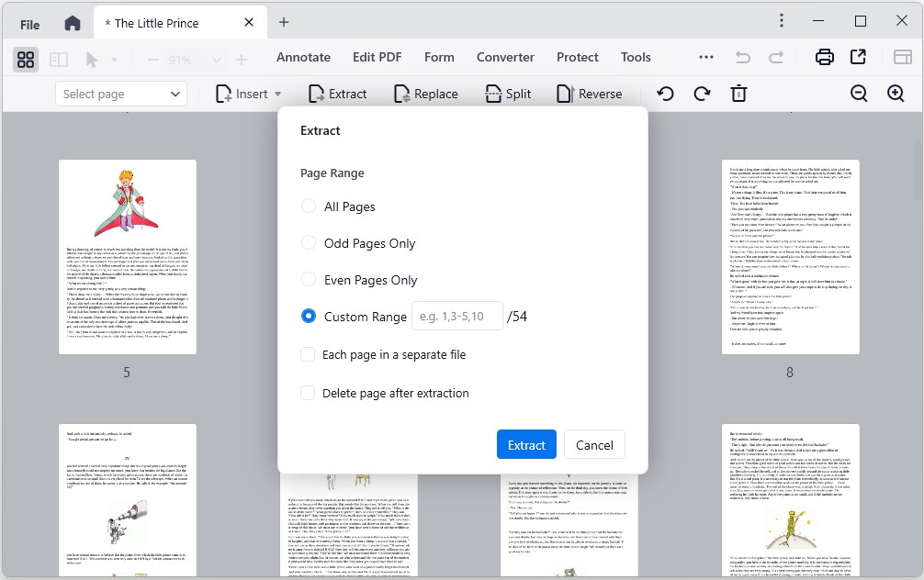Zoom in thumbnails with magnifier icon
Viewport: 924px width, 580px height.
[x=896, y=94]
